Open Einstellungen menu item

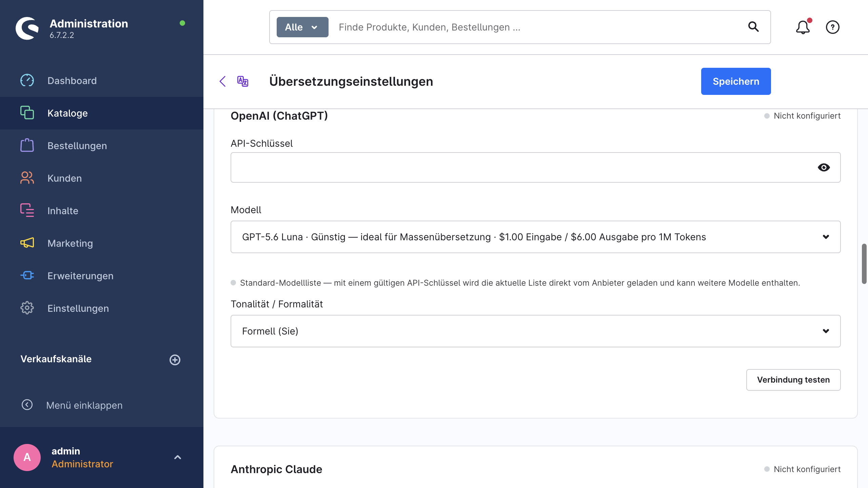click(102, 308)
